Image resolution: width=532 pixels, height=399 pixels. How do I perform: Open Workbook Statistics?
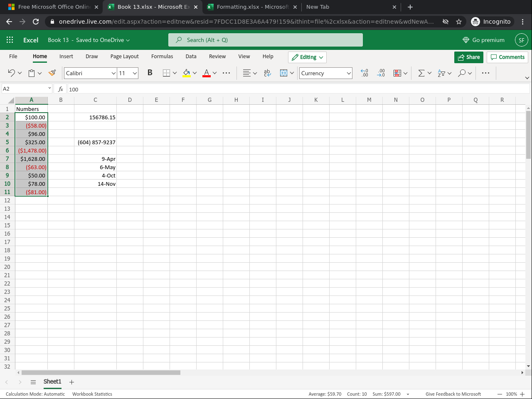tap(92, 394)
